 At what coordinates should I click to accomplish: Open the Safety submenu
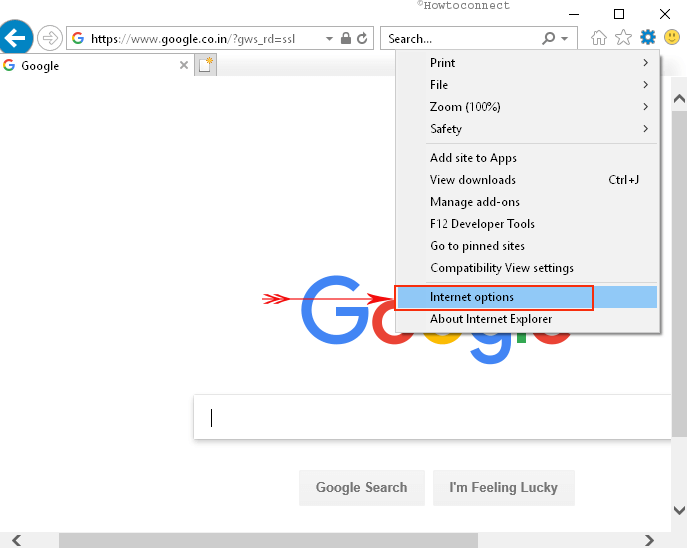[x=528, y=129]
